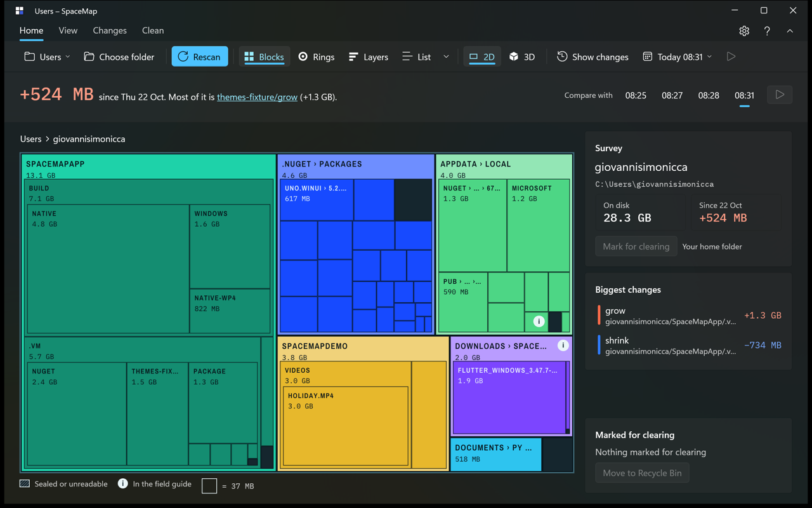812x508 pixels.
Task: Select the List view
Action: point(417,57)
